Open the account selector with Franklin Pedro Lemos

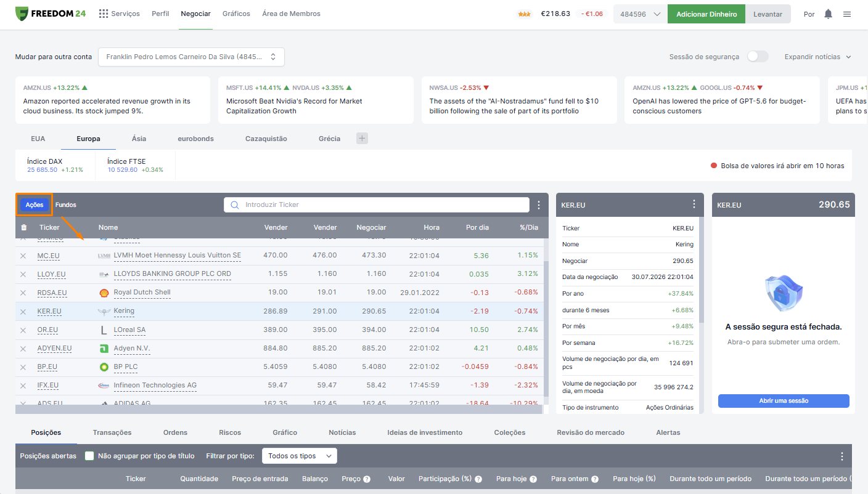coord(191,57)
